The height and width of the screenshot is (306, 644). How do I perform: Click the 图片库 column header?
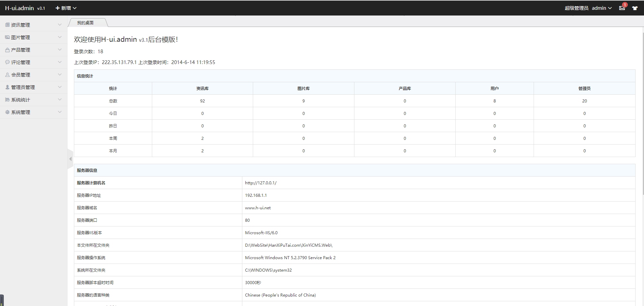click(303, 89)
